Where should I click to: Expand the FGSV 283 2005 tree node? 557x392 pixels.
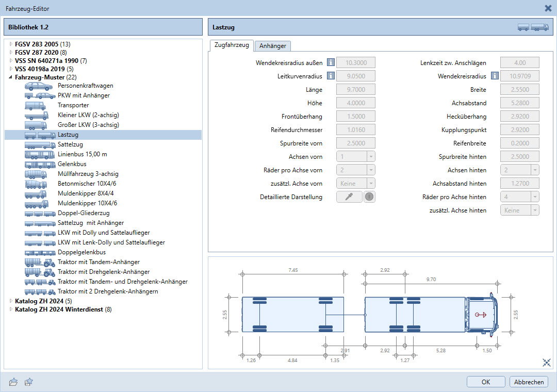11,44
